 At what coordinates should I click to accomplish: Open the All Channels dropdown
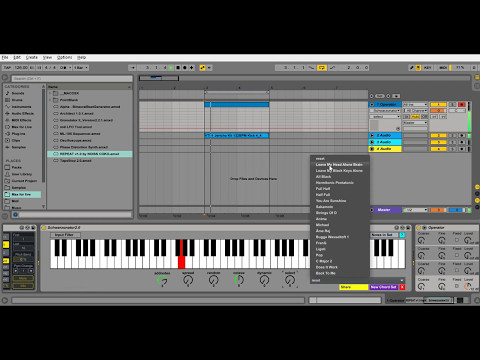[415, 111]
